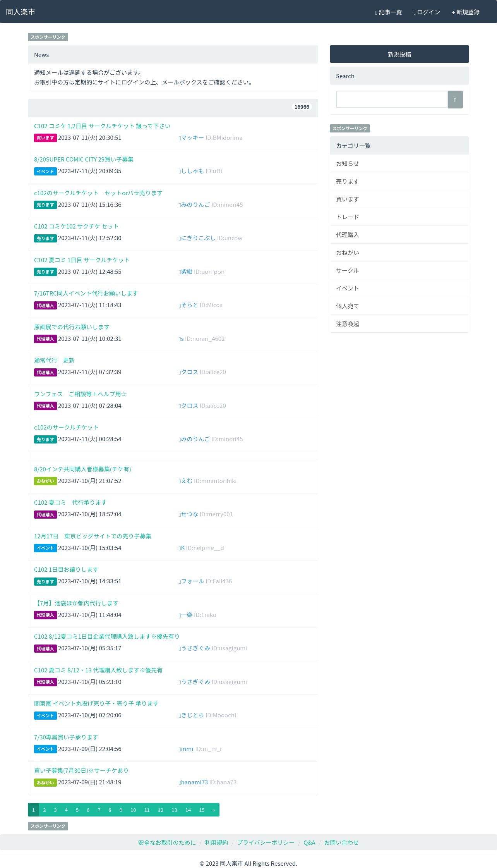Image resolution: width=497 pixels, height=868 pixels.
Task: Select the 買います category in sidebar
Action: click(399, 199)
